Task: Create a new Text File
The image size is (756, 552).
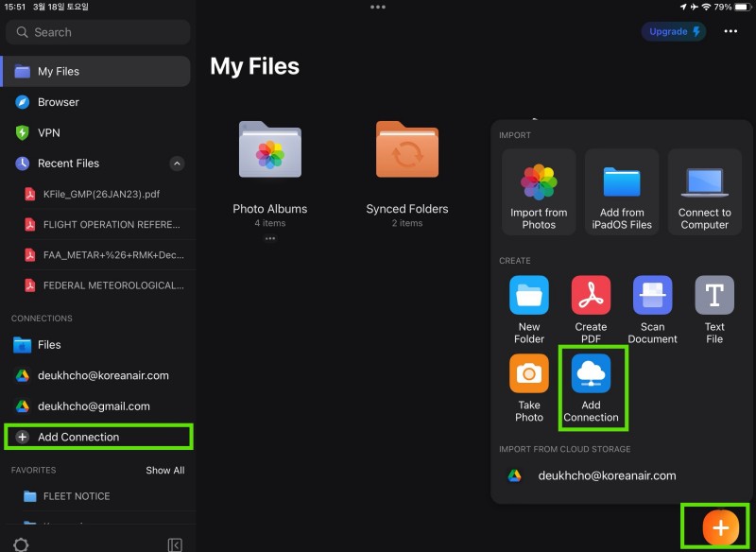Action: coord(714,296)
